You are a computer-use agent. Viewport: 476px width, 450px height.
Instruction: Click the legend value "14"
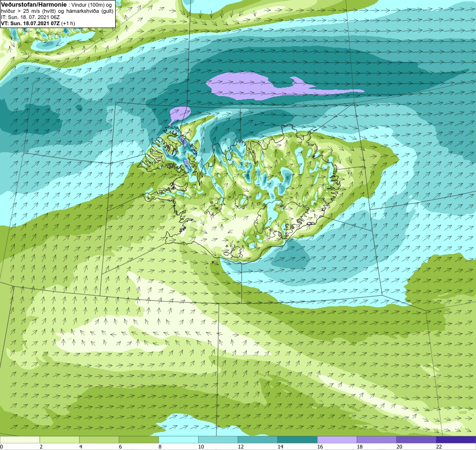click(x=280, y=447)
